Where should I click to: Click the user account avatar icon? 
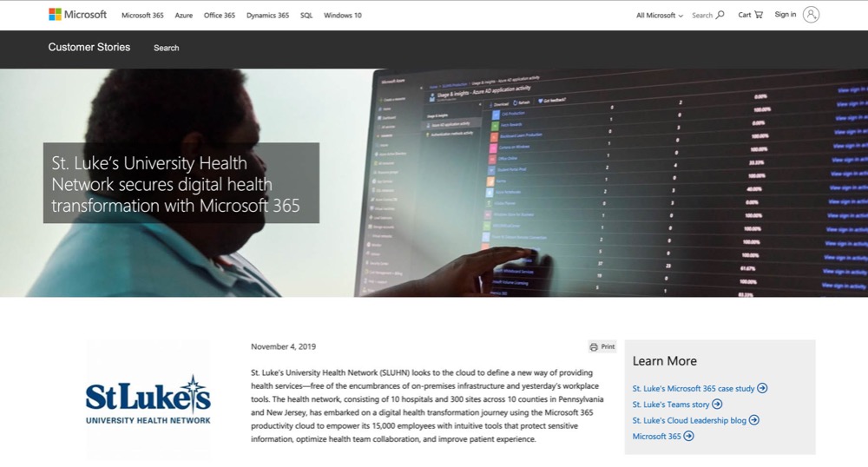pyautogui.click(x=811, y=15)
